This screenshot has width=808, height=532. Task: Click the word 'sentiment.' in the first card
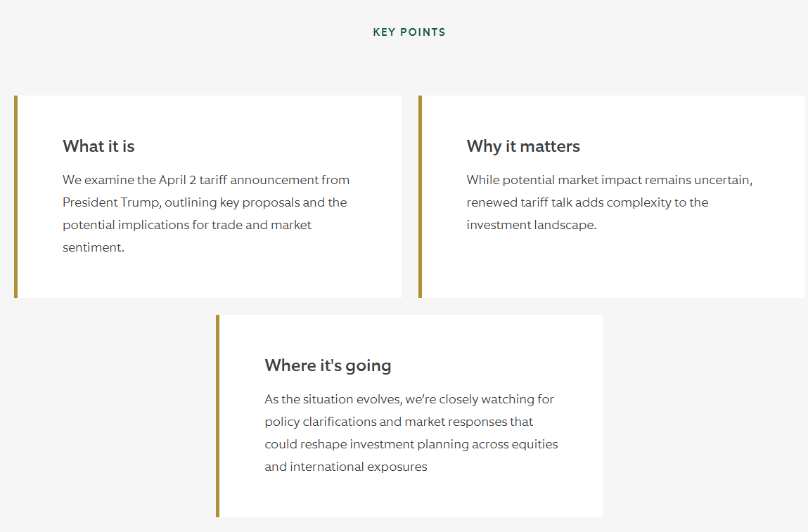94,247
